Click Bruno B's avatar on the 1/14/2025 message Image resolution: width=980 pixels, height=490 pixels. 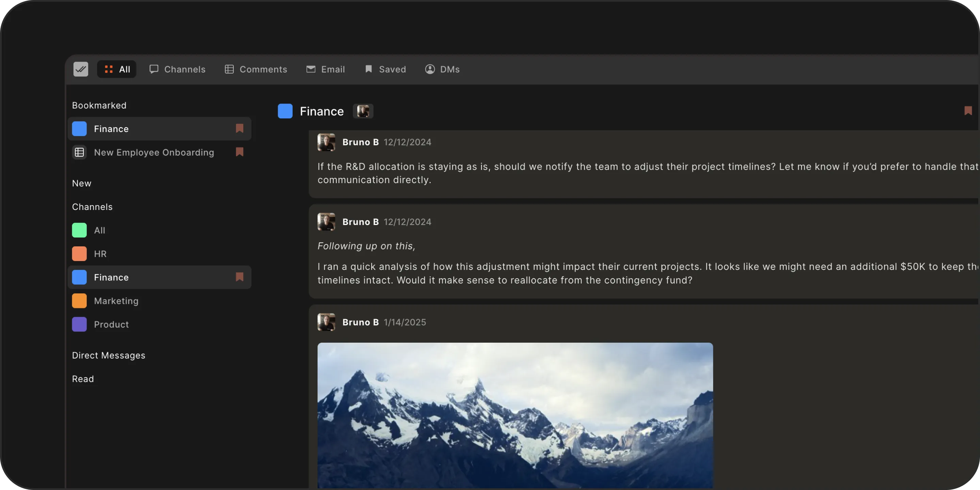tap(326, 322)
